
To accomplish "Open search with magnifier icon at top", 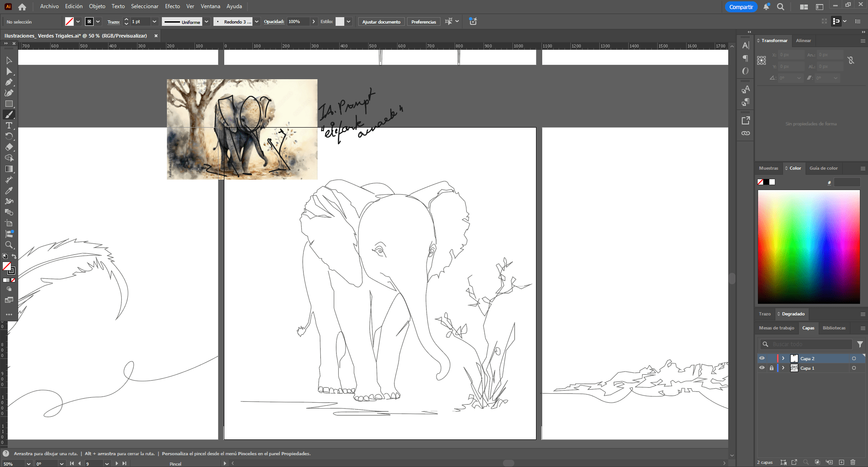I will (781, 7).
